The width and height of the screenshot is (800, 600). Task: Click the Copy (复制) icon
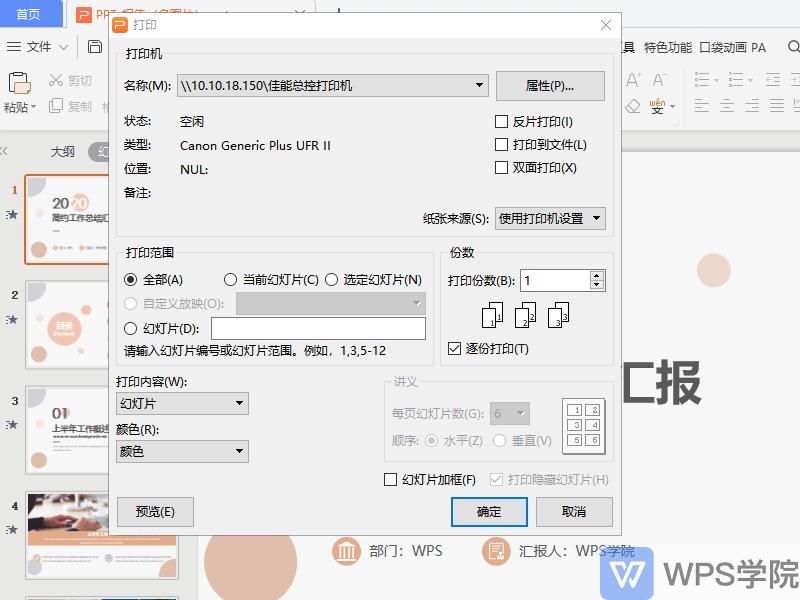56,106
